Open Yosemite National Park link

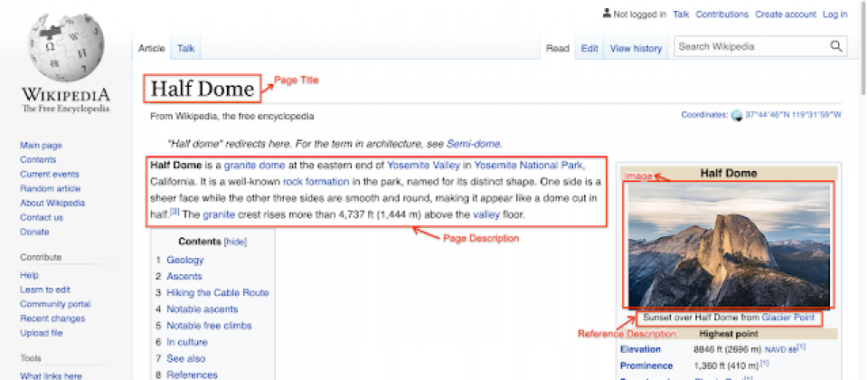pyautogui.click(x=528, y=165)
